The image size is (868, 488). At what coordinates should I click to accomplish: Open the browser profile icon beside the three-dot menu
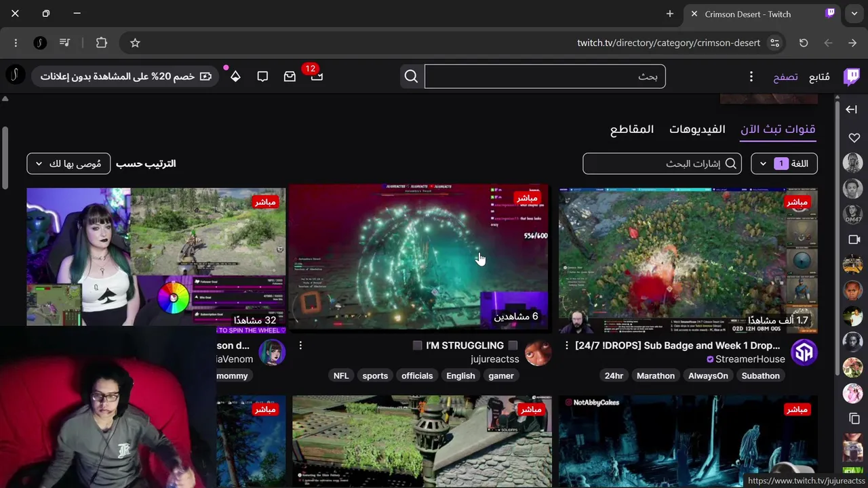40,43
